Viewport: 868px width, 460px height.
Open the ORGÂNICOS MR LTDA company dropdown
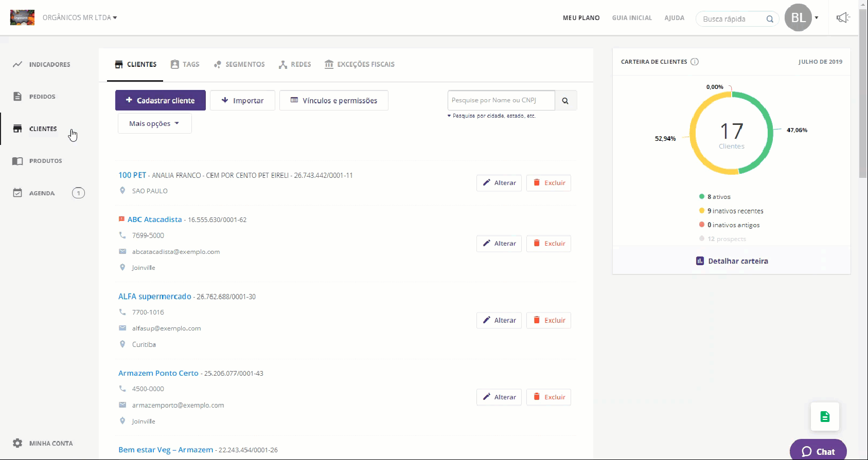pos(80,17)
